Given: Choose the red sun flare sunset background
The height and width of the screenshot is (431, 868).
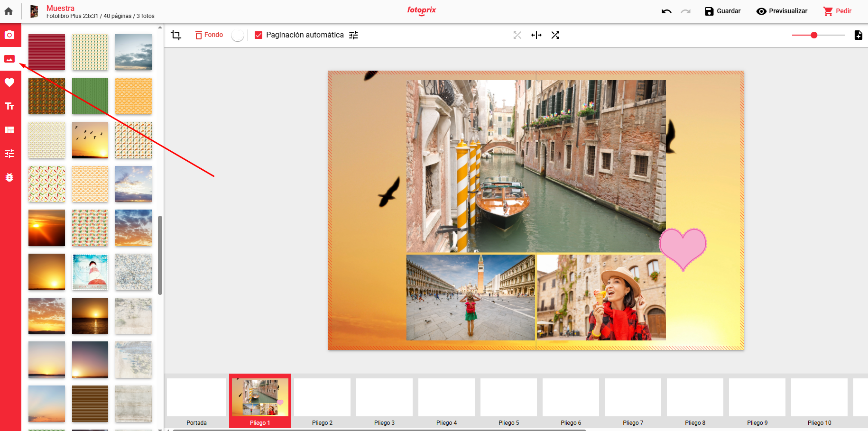Looking at the screenshot, I should click(46, 228).
